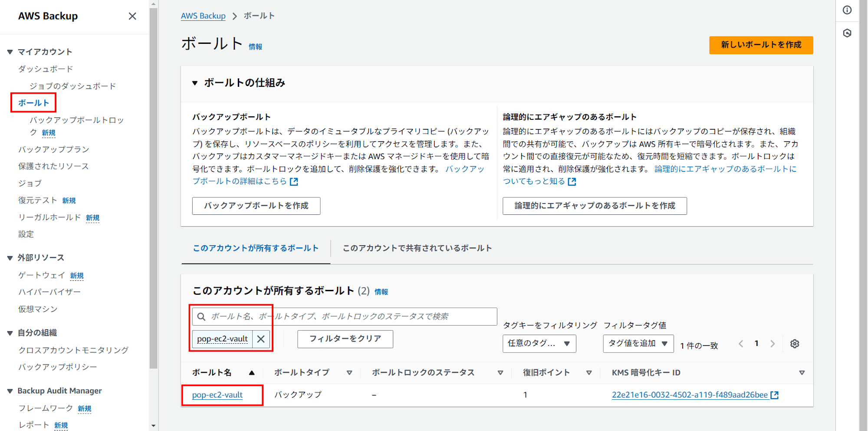This screenshot has width=868, height=431.
Task: Collapse the ボールトの仕組み panel
Action: (195, 83)
